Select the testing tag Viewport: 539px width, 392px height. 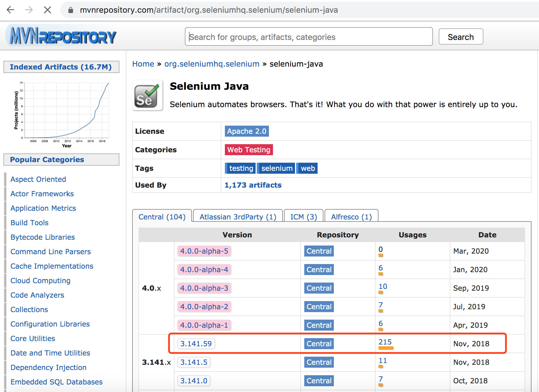pos(240,168)
